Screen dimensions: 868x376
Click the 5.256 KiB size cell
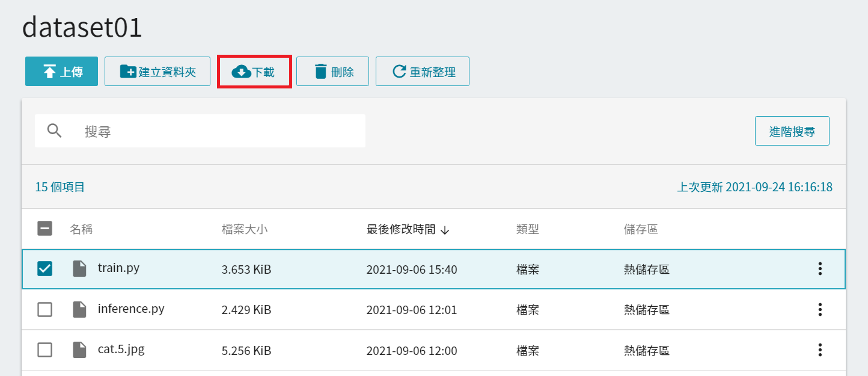pos(246,351)
